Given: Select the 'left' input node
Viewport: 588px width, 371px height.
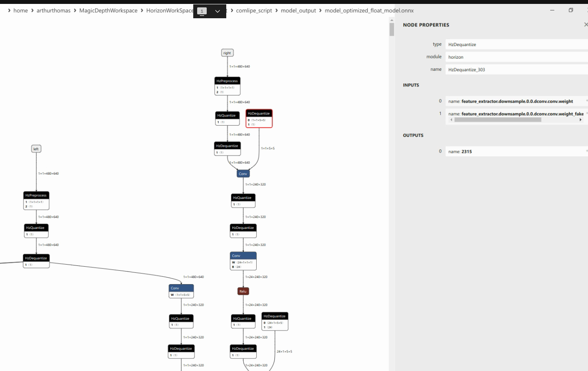Looking at the screenshot, I should (36, 149).
